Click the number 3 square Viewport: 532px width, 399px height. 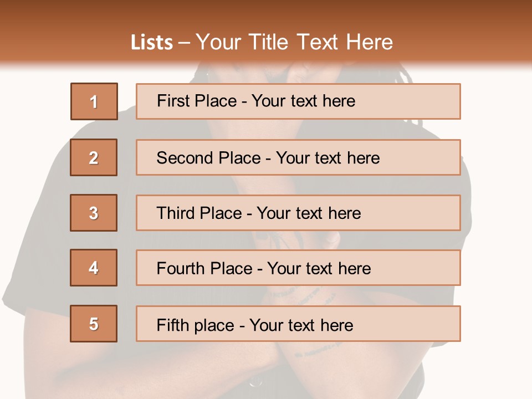point(94,213)
